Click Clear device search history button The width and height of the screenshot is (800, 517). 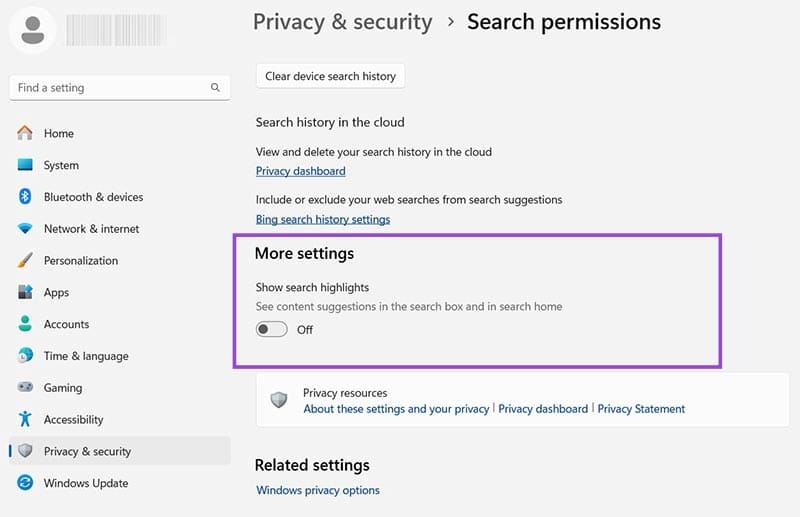[x=330, y=76]
